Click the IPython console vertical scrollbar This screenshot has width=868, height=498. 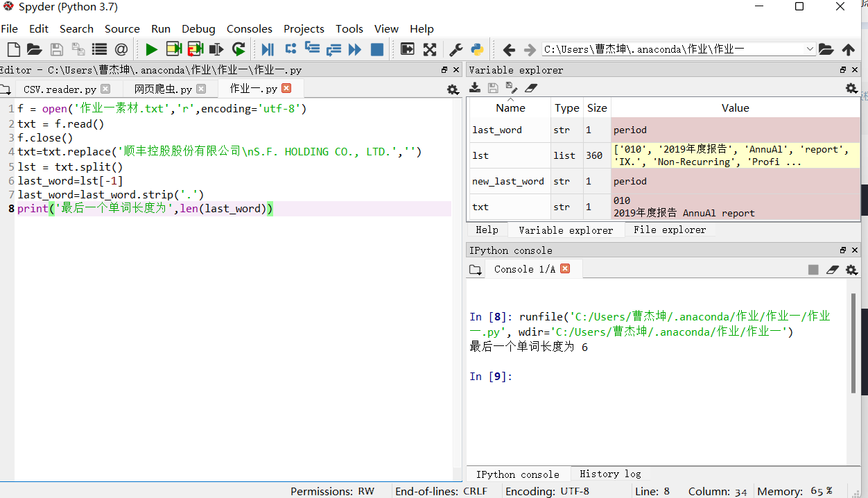(854, 344)
